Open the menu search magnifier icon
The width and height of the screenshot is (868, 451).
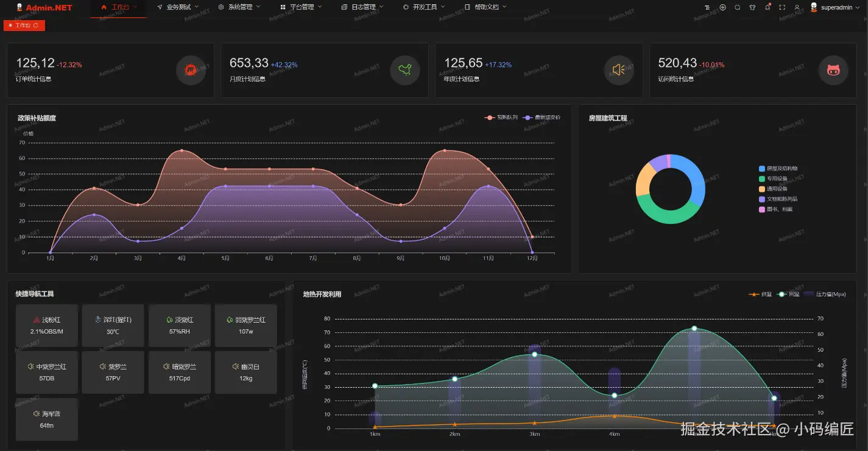[738, 7]
